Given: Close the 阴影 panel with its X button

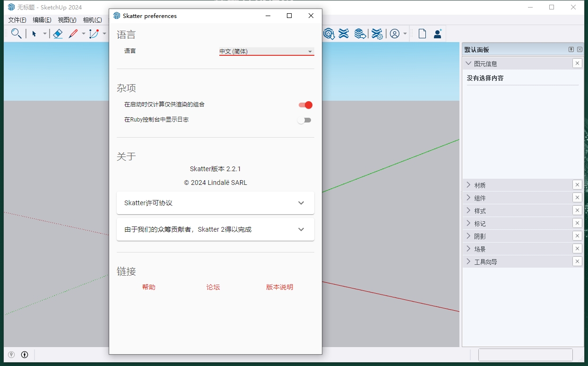Looking at the screenshot, I should pos(577,236).
